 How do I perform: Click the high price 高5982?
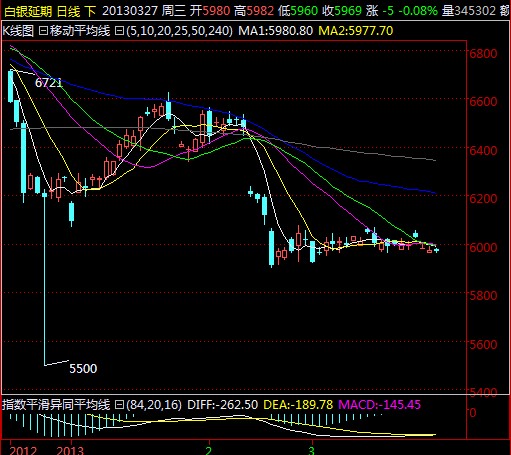[x=254, y=11]
